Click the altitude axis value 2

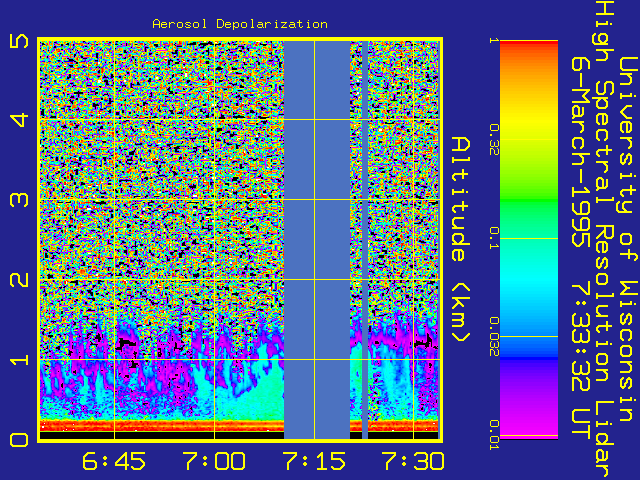(19, 280)
